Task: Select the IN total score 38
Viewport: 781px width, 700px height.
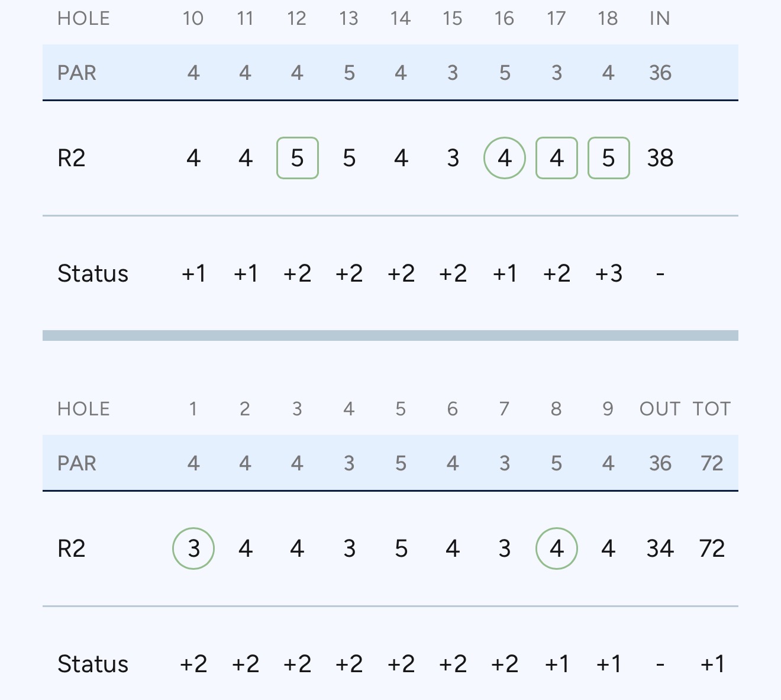Action: click(x=660, y=158)
